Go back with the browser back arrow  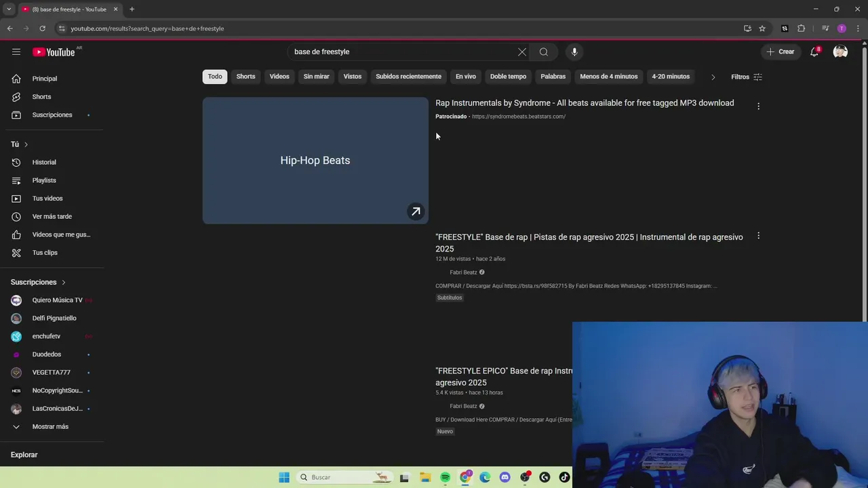(9, 28)
